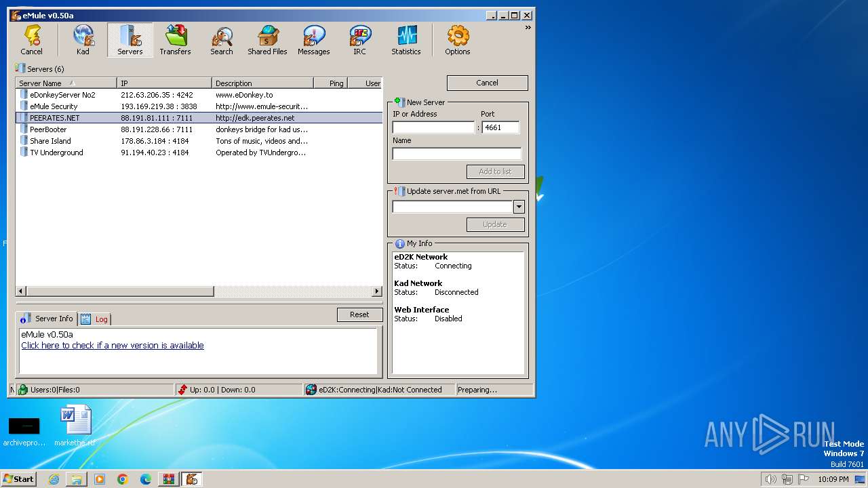Focus the Port field

pyautogui.click(x=500, y=127)
